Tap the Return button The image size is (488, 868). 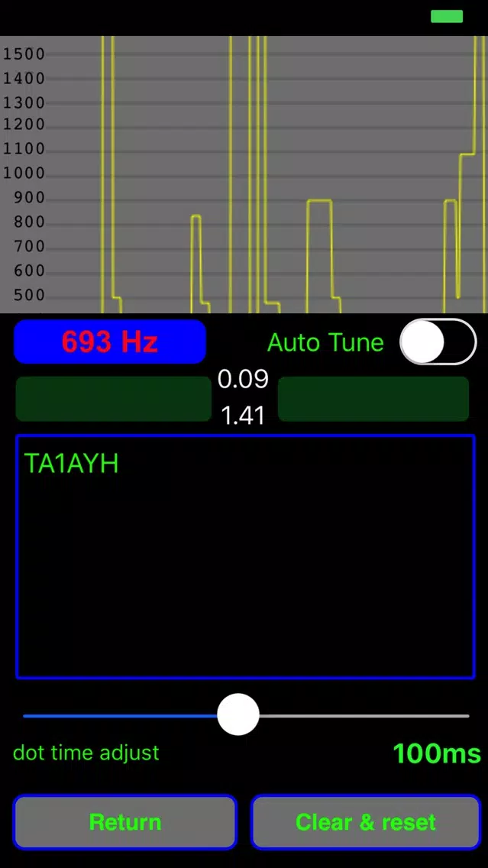(x=125, y=822)
